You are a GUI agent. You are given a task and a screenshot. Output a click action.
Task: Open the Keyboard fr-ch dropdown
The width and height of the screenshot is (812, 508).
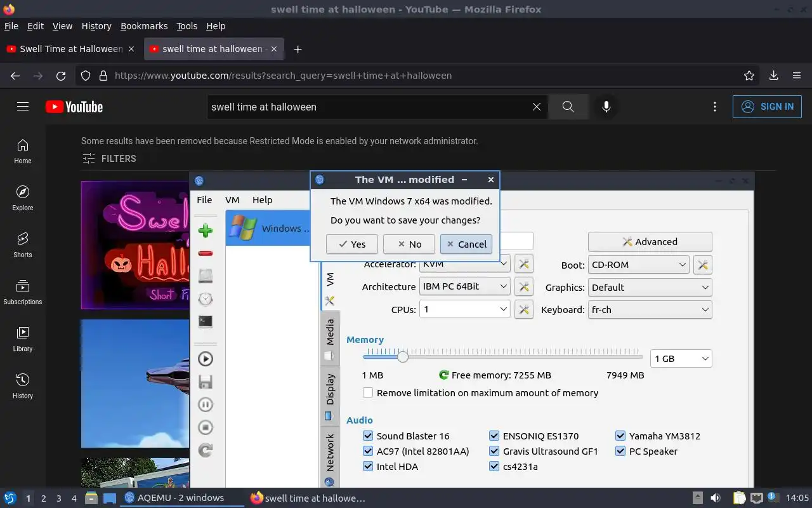[650, 310]
